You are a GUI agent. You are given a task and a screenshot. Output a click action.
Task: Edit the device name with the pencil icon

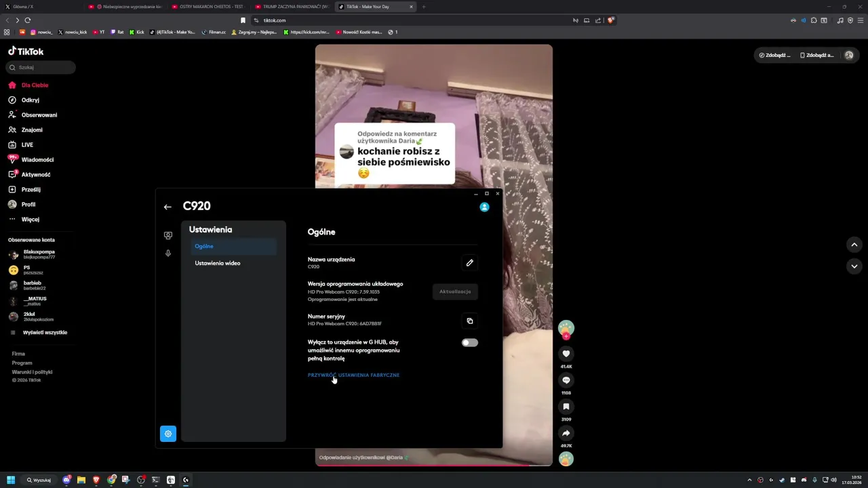(469, 263)
